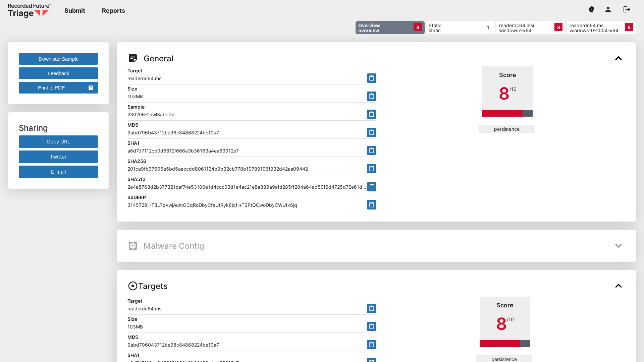Click the copy icon next to SSDEEP value
Image resolution: width=644 pixels, height=362 pixels.
[x=372, y=205]
